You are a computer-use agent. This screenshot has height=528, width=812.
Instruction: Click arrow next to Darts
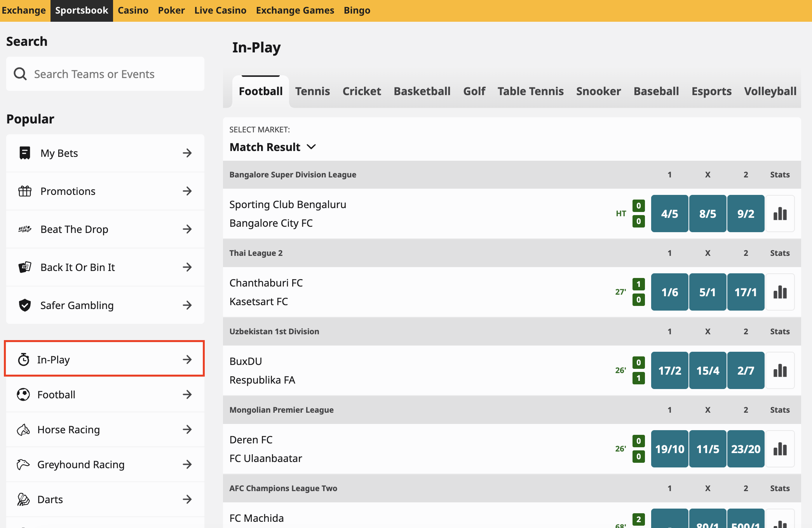(187, 499)
